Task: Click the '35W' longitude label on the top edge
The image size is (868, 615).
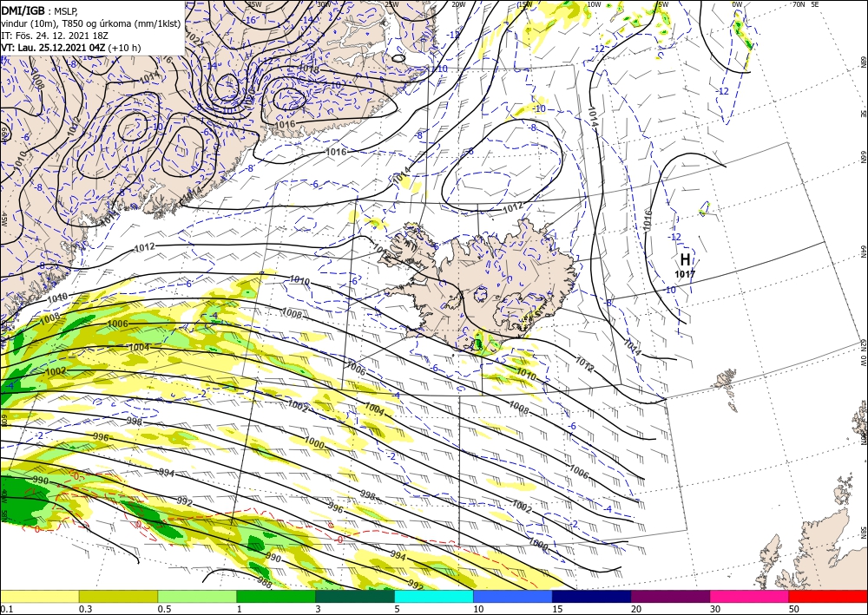Action: (254, 4)
